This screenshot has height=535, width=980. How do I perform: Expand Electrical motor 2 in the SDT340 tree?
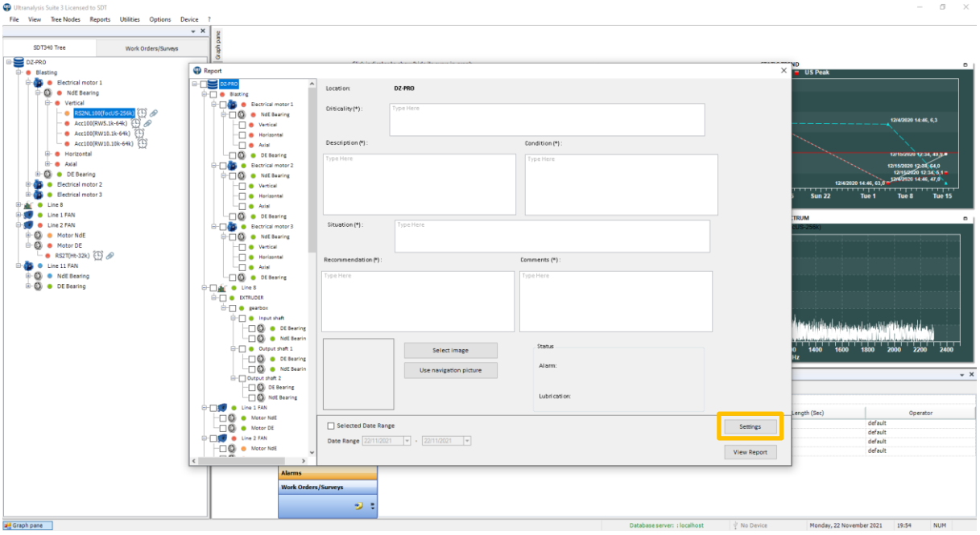(28, 184)
